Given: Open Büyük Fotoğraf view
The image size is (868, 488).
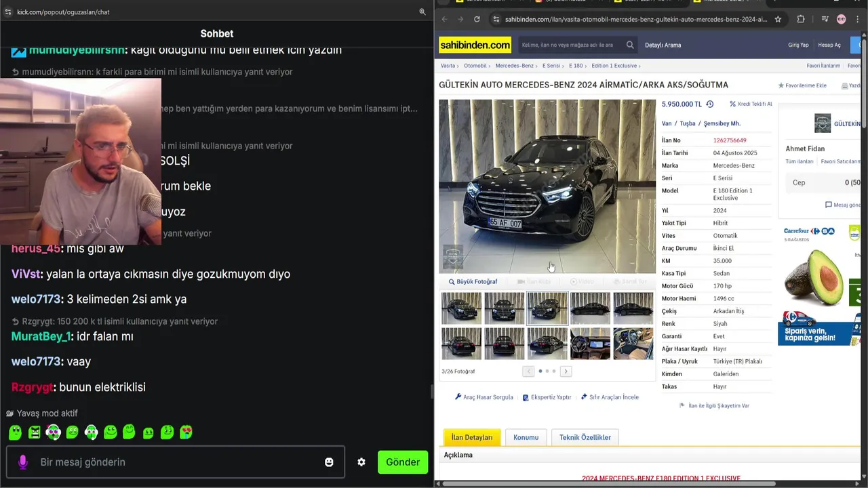Looking at the screenshot, I should coord(473,282).
